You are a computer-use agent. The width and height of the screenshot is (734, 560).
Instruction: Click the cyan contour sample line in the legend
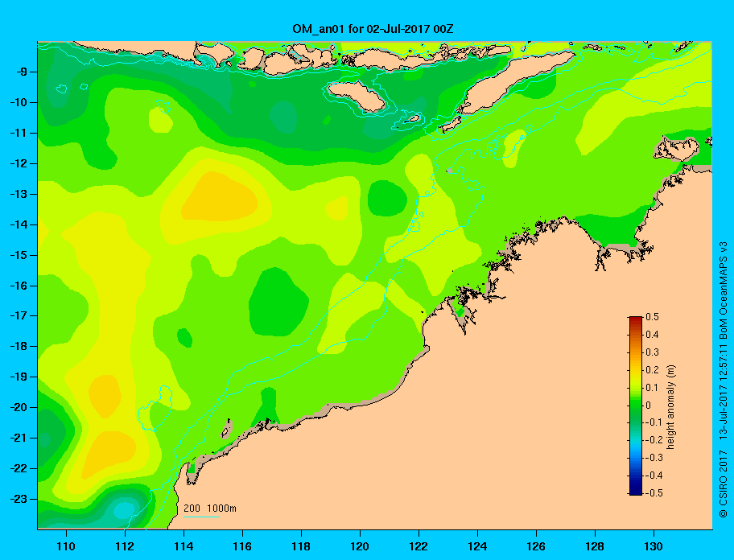click(x=201, y=517)
